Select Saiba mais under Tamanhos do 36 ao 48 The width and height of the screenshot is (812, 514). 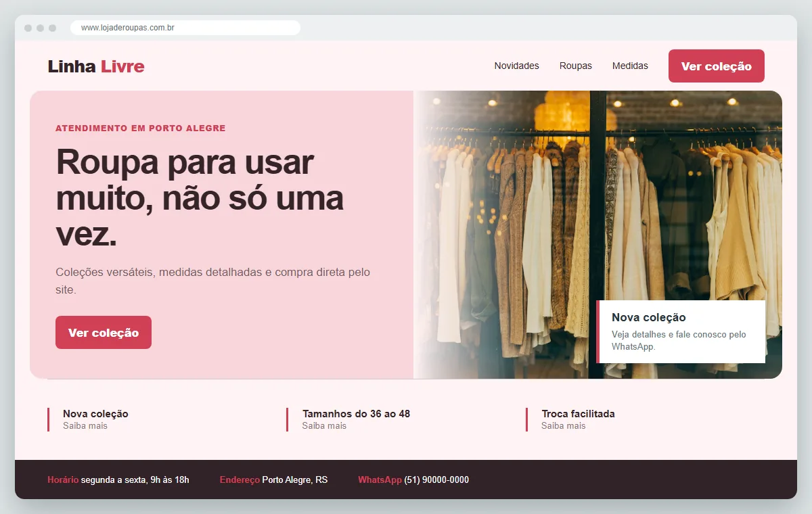click(x=324, y=426)
